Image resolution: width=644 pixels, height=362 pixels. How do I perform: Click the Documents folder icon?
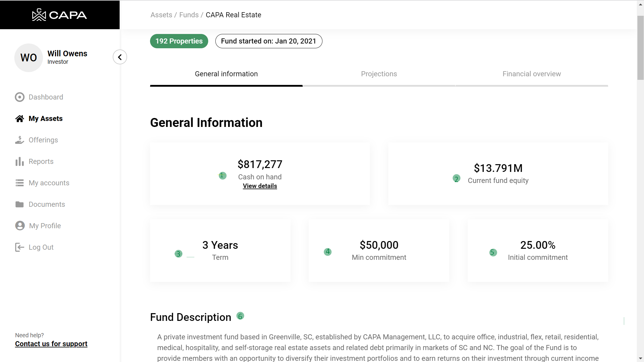[x=20, y=204]
